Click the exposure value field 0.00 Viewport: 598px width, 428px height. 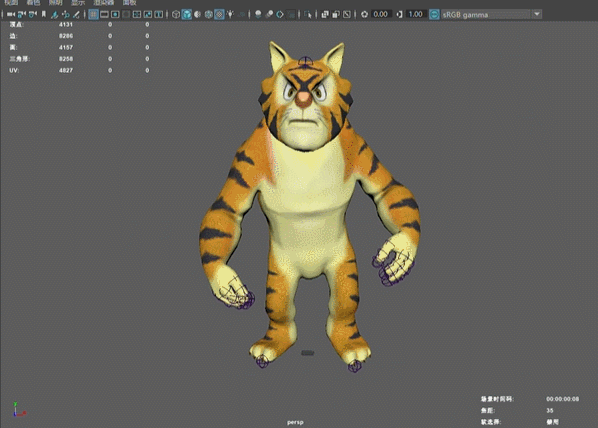[380, 14]
